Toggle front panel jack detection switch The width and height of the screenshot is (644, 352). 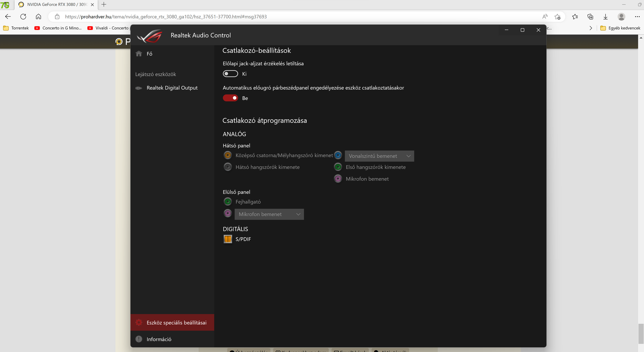pyautogui.click(x=230, y=74)
